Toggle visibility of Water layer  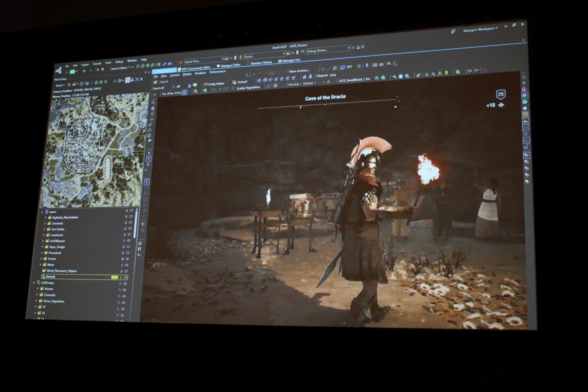pyautogui.click(x=127, y=265)
